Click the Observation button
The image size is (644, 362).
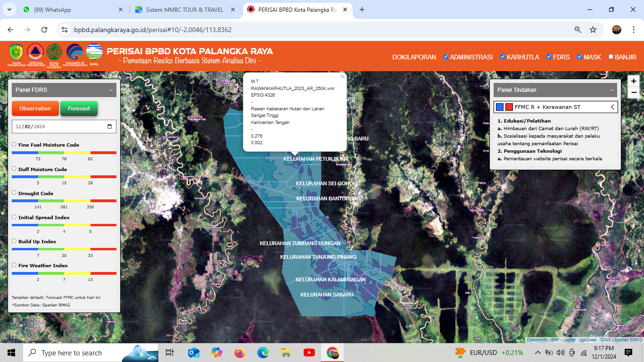[x=35, y=108]
